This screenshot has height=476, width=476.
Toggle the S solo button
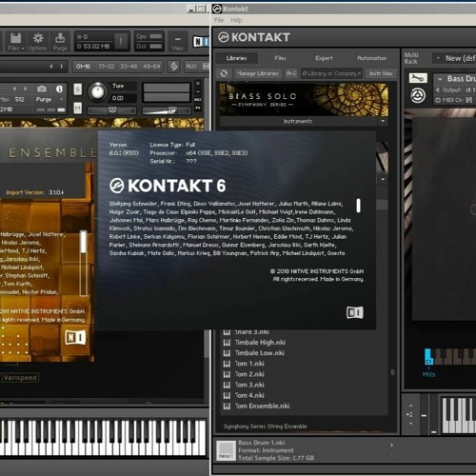(x=78, y=89)
